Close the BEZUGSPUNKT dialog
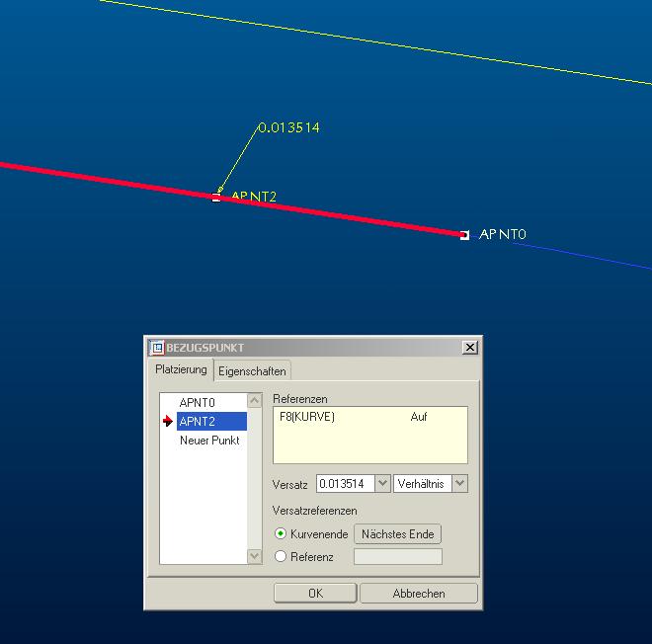The height and width of the screenshot is (644, 652). point(470,347)
